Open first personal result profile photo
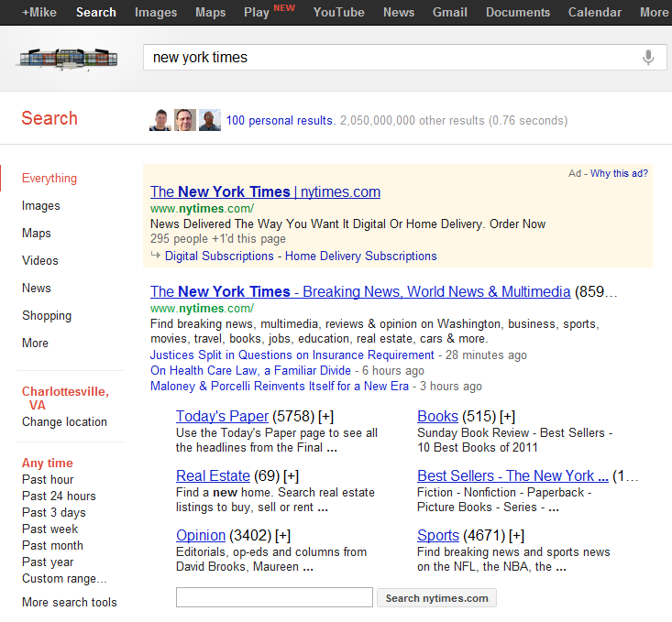The width and height of the screenshot is (672, 622). tap(160, 120)
